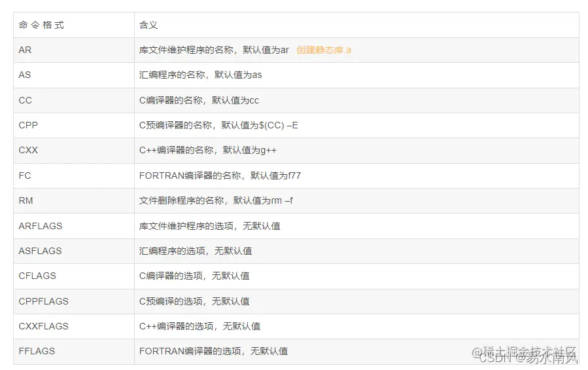This screenshot has height=370, width=588.
Task: Select the 'CPPFLAGS' cell
Action: pos(74,301)
